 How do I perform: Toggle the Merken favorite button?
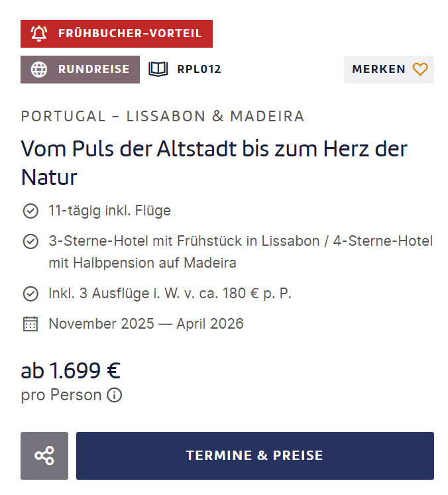[388, 70]
